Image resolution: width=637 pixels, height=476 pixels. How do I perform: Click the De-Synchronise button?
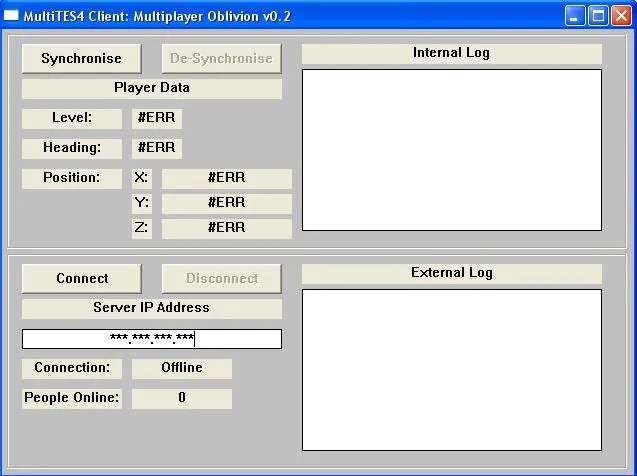pyautogui.click(x=221, y=58)
